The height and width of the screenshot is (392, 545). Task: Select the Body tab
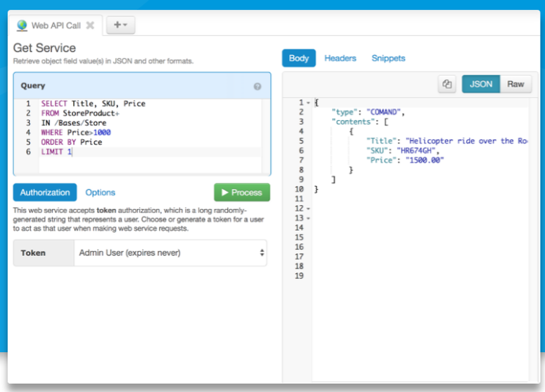pos(299,58)
